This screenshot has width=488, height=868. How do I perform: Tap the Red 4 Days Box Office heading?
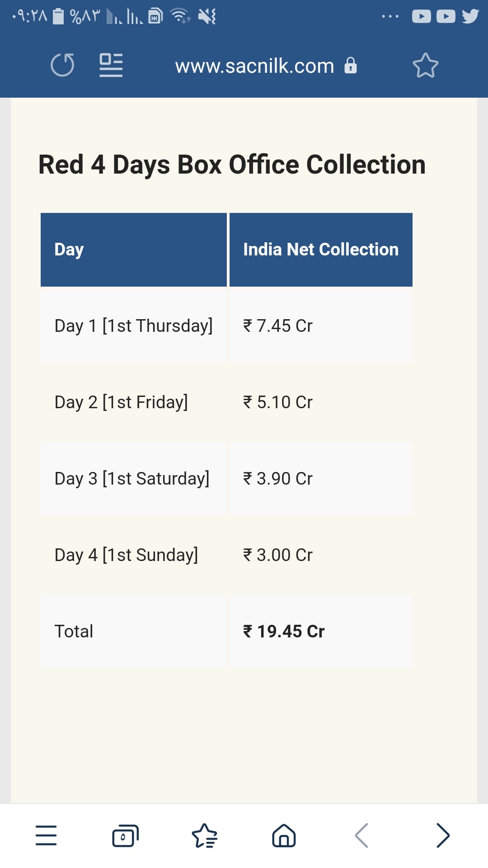point(232,165)
